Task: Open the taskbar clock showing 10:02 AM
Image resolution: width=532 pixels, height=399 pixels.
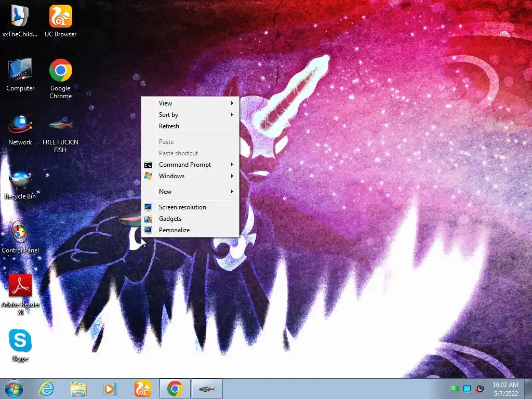Action: pos(505,389)
